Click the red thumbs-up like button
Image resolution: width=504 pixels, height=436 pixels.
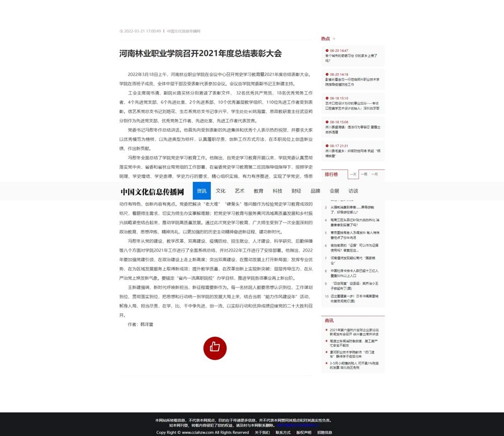click(215, 347)
